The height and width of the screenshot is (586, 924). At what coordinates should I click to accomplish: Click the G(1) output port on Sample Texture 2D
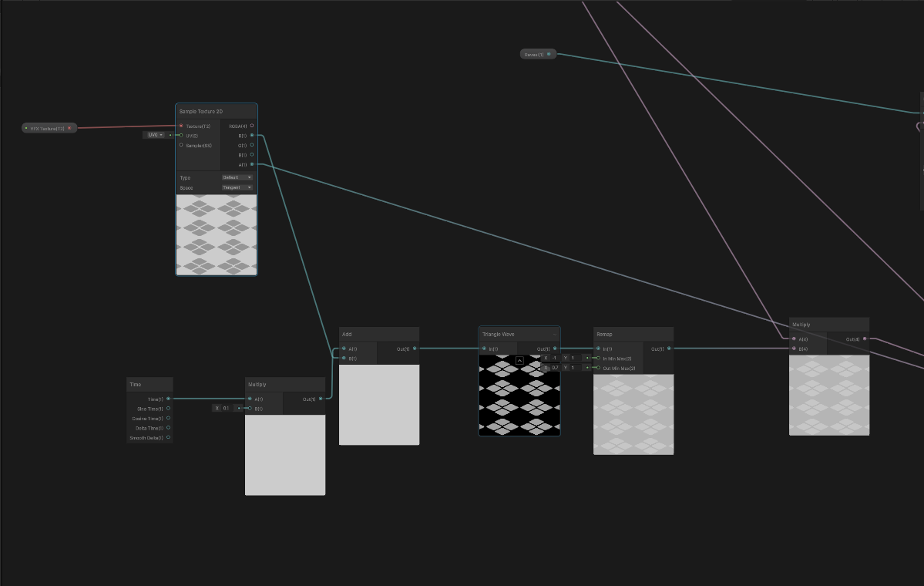252,145
